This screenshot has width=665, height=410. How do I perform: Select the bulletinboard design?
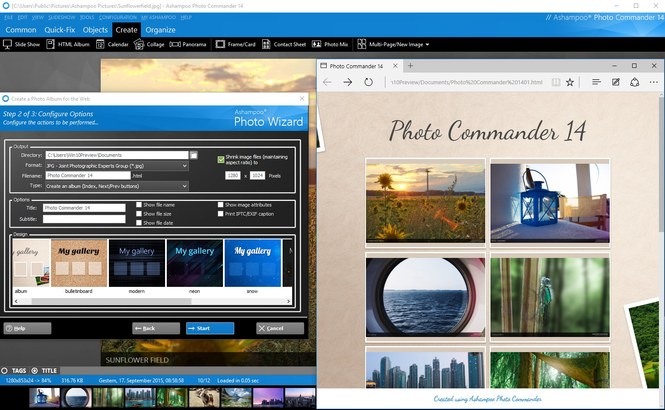tap(79, 267)
